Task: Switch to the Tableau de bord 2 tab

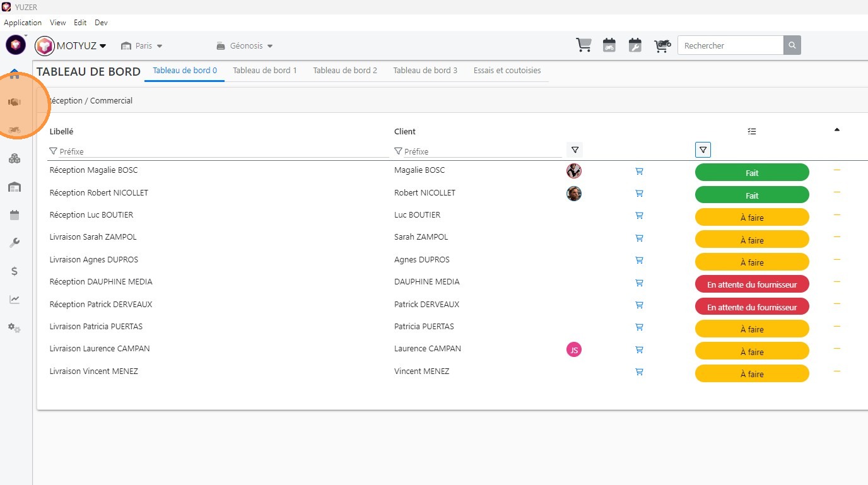Action: 345,71
